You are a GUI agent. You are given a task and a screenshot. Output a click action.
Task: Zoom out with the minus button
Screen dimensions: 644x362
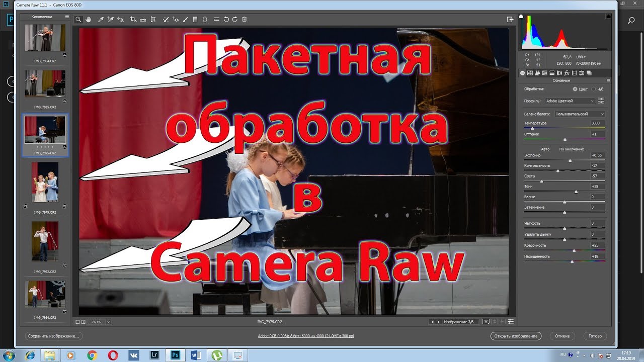[77, 322]
